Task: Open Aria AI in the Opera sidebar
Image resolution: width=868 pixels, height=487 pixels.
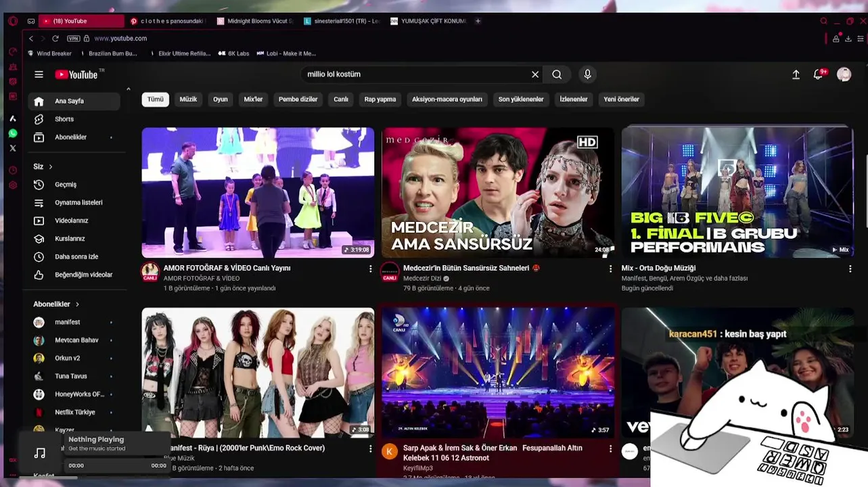Action: point(12,118)
